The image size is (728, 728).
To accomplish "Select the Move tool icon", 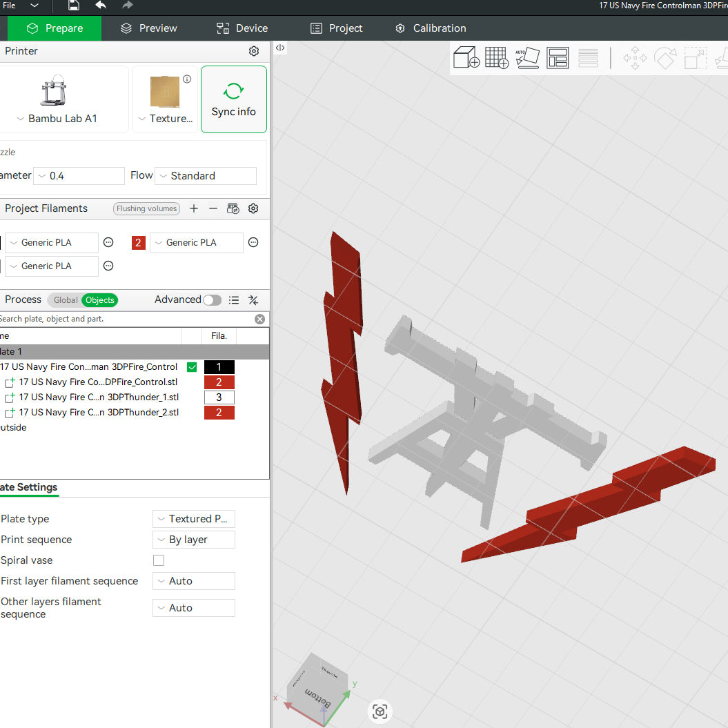I will [x=635, y=58].
